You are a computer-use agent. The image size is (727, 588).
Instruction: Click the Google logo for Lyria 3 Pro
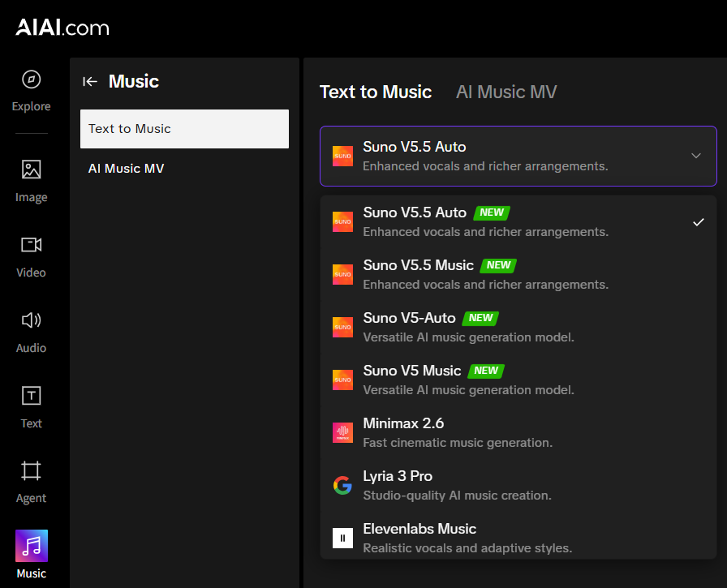342,486
